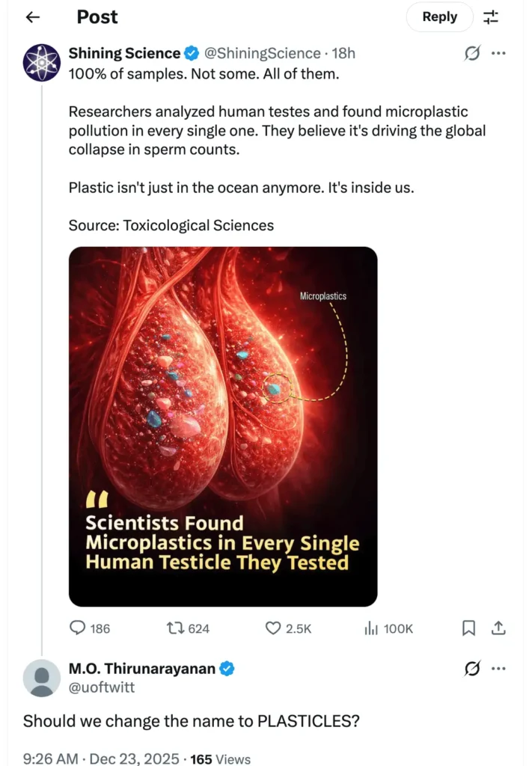
Task: Open the reply comments icon on the post
Action: pyautogui.click(x=78, y=628)
